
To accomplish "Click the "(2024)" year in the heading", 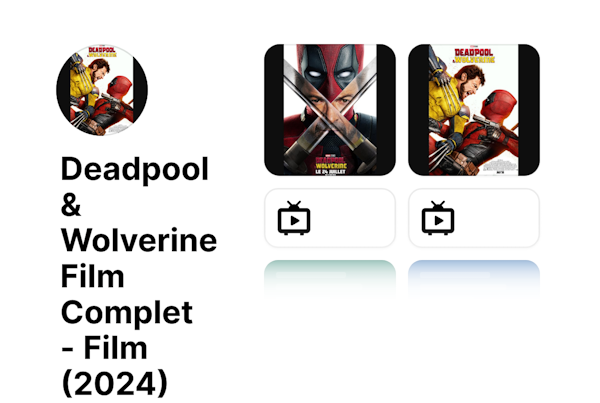I will click(114, 383).
